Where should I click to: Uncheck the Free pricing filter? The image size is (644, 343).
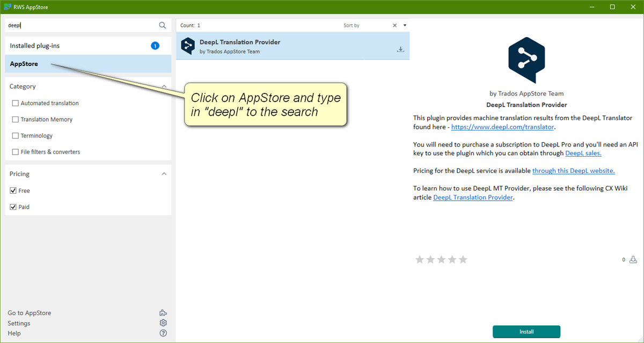click(13, 190)
